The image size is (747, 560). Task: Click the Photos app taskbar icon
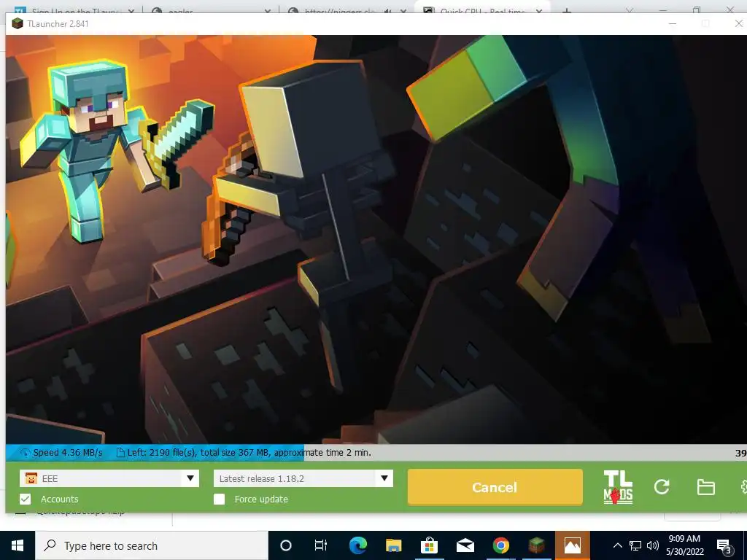point(572,545)
